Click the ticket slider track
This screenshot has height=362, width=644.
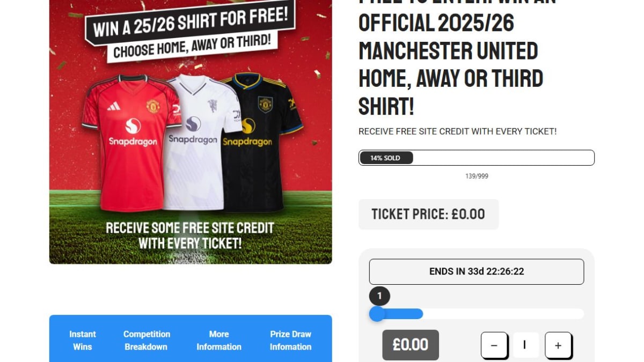[x=477, y=314]
